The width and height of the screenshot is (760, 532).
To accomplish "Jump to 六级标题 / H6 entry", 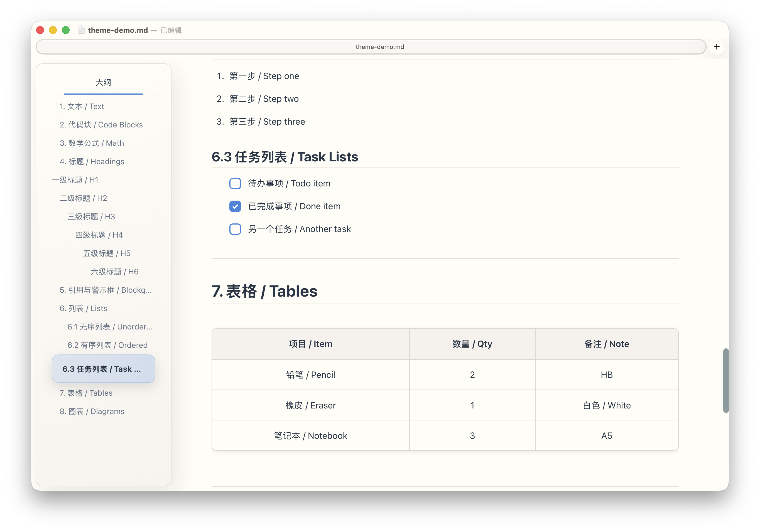I will click(x=114, y=272).
